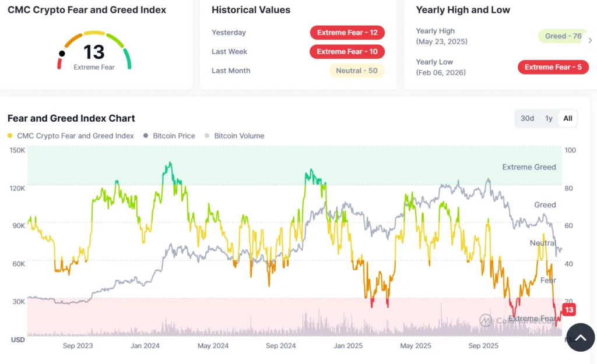This screenshot has height=364, width=597.
Task: Click the Extreme Fear - 10 Last Week badge
Action: pos(347,52)
